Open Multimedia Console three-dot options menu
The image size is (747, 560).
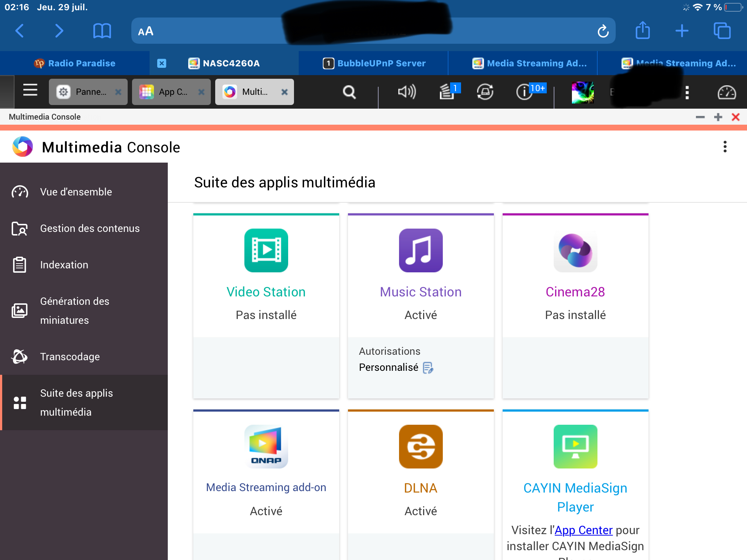[725, 147]
